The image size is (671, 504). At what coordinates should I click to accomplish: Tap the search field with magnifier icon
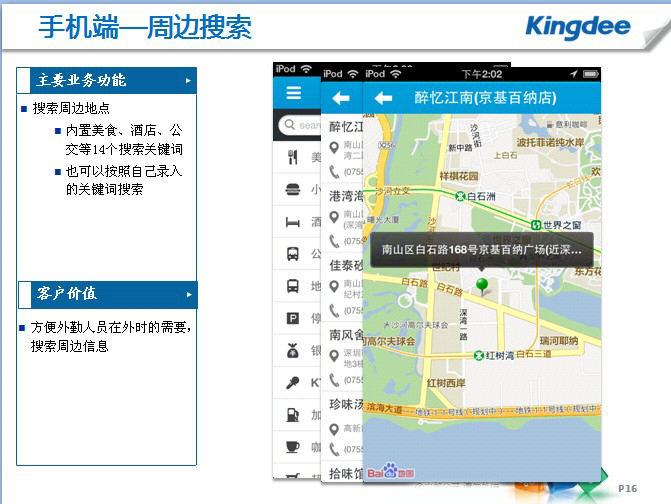pos(300,125)
